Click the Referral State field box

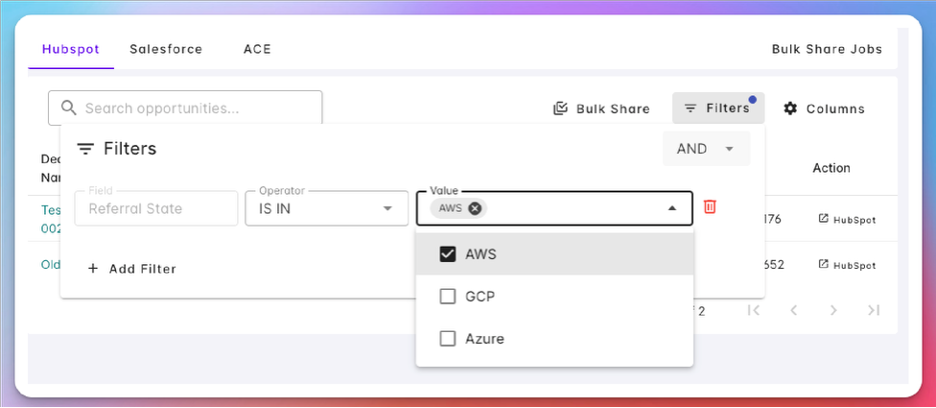(x=156, y=208)
